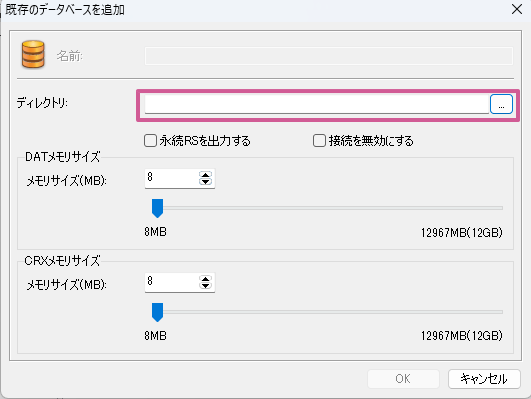Click the CRX memory slider thumb
The height and width of the screenshot is (399, 531).
click(x=157, y=312)
